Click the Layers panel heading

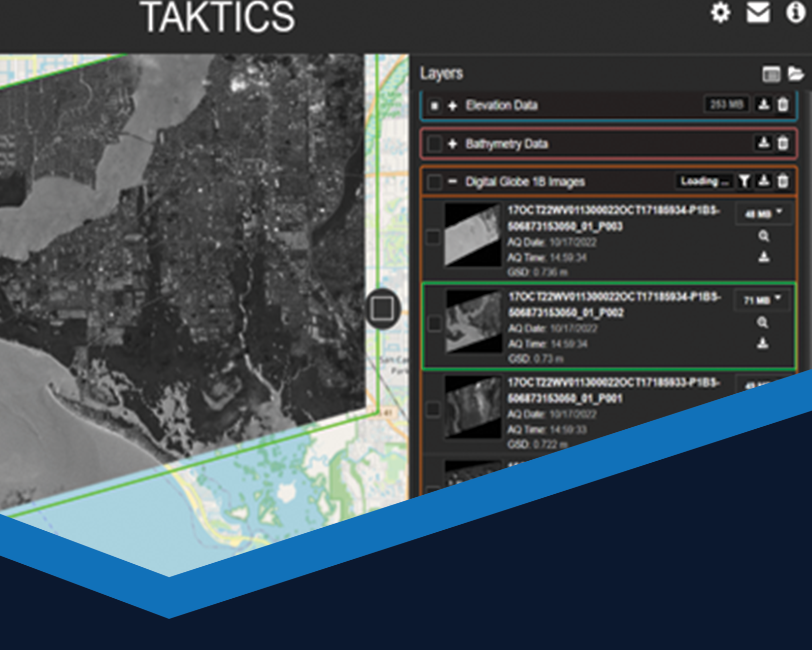pyautogui.click(x=442, y=74)
